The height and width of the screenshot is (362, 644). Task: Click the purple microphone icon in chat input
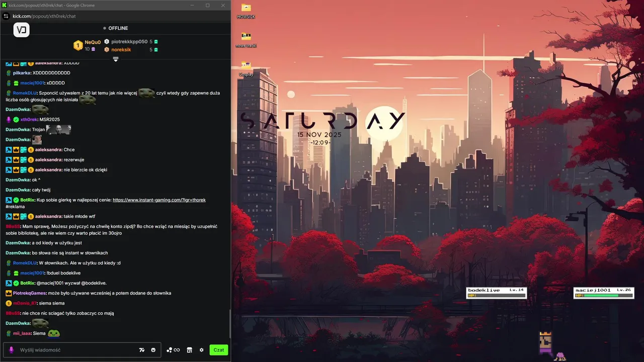[x=11, y=350]
